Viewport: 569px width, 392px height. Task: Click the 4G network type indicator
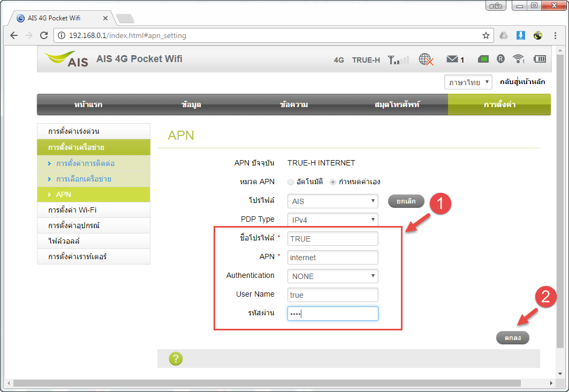point(339,60)
